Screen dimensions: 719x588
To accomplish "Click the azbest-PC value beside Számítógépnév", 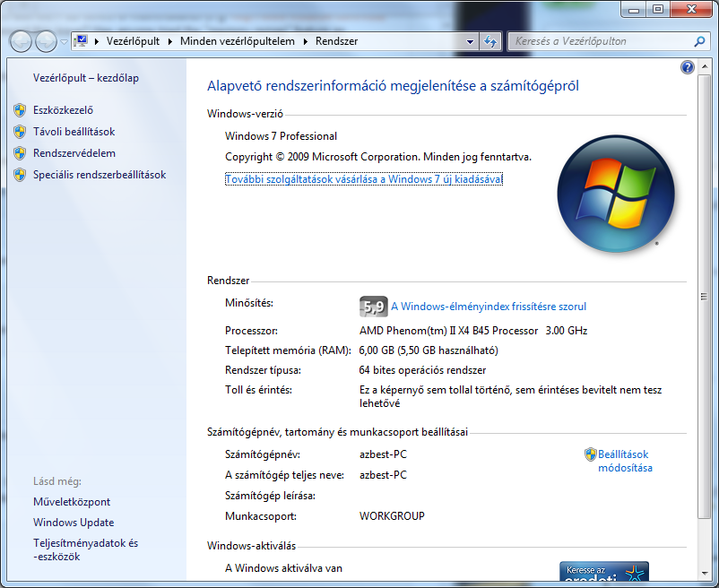I will pos(383,454).
